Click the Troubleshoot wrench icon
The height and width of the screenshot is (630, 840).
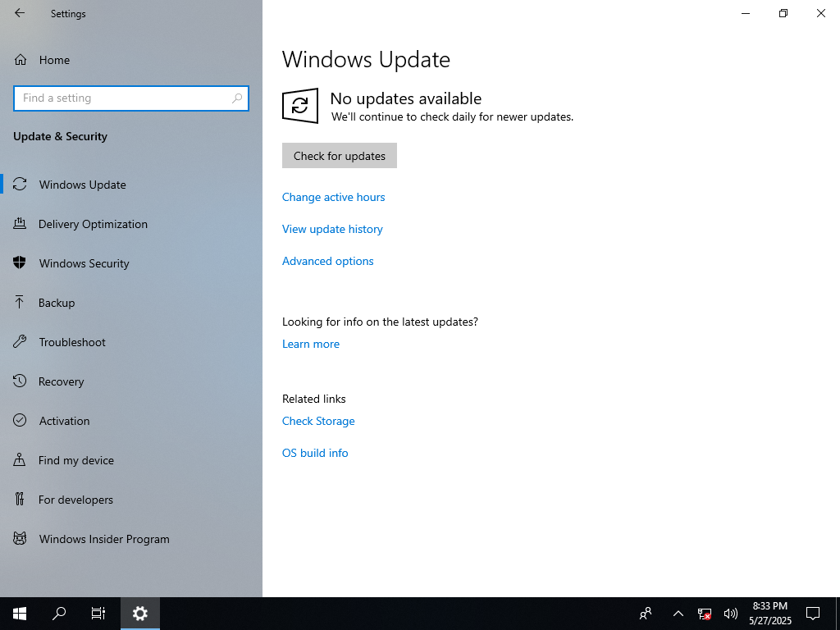pos(20,342)
